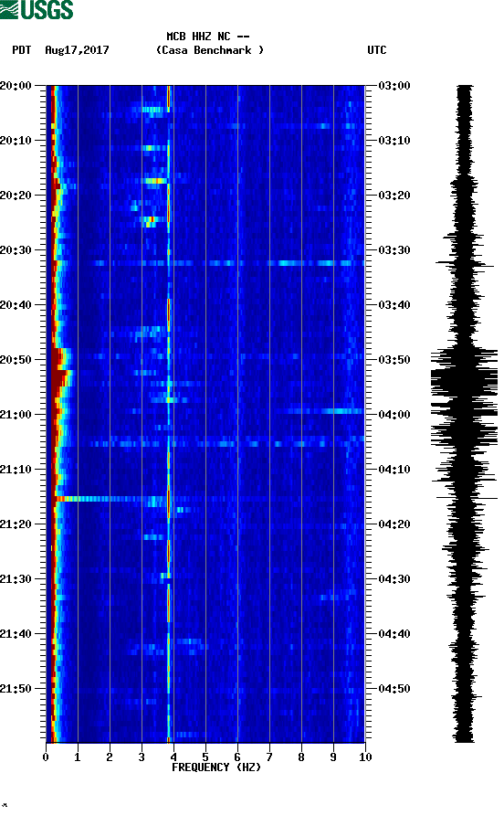The height and width of the screenshot is (815, 504).
Task: Click the broadband spectral streak near 21:15
Action: point(111,499)
